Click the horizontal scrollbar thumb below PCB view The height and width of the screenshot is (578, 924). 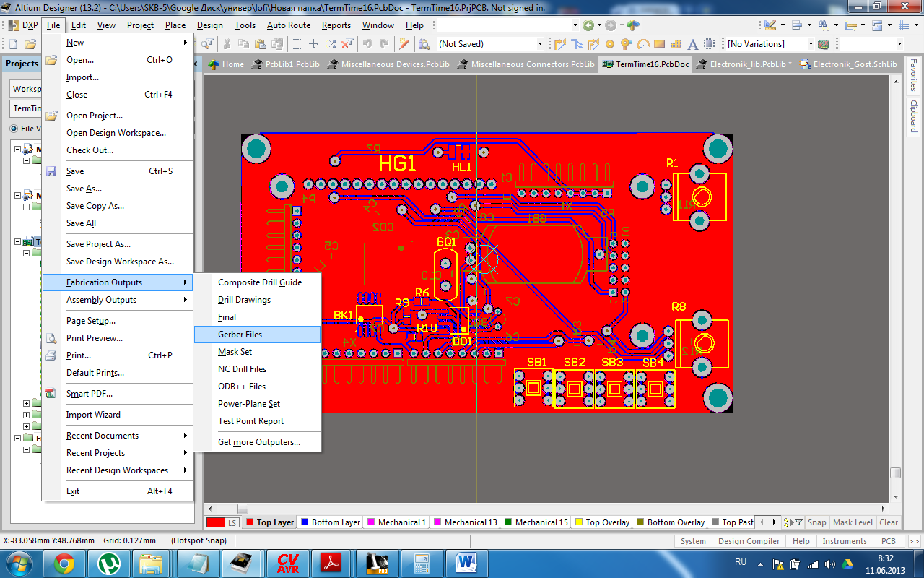243,509
